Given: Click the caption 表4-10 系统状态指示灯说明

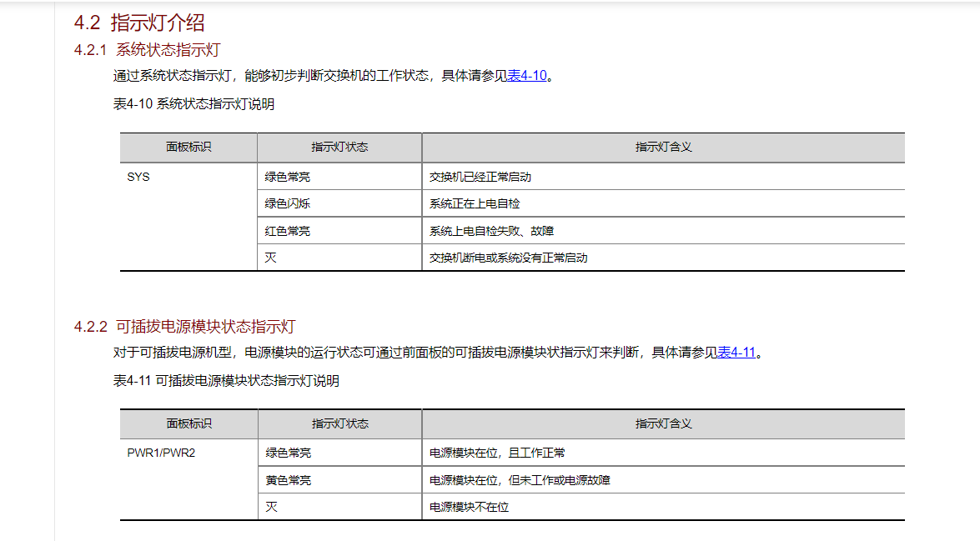Looking at the screenshot, I should (x=193, y=103).
